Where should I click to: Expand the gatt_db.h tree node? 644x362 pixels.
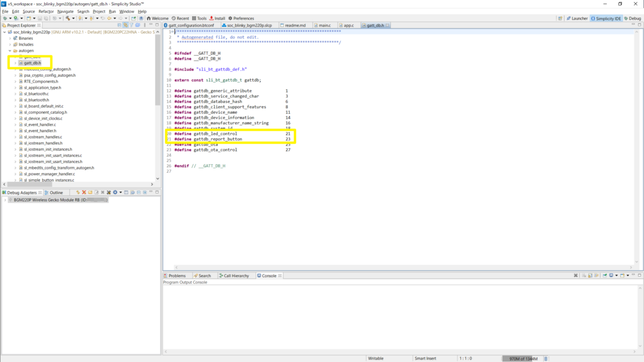(x=16, y=63)
